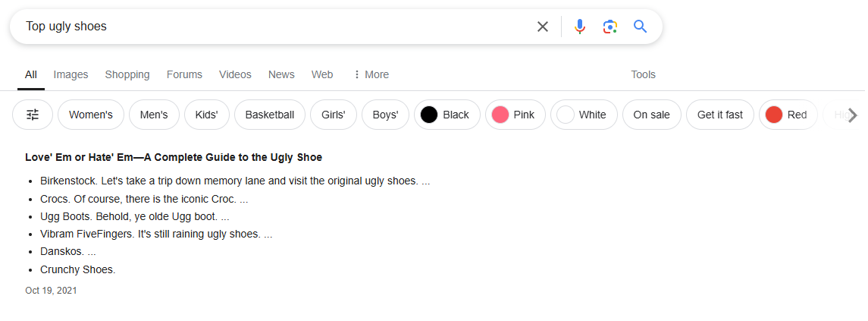Click the Danskos list entry
This screenshot has width=868, height=321.
[68, 252]
